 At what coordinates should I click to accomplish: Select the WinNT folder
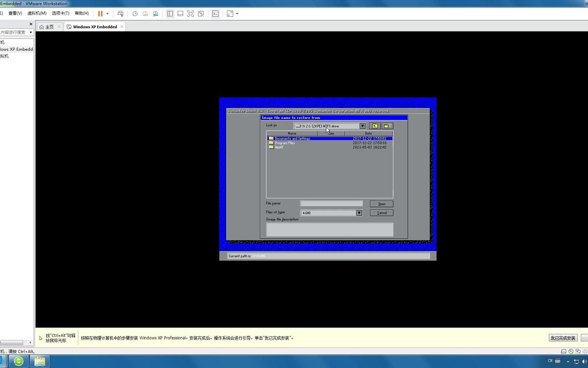tap(276, 147)
